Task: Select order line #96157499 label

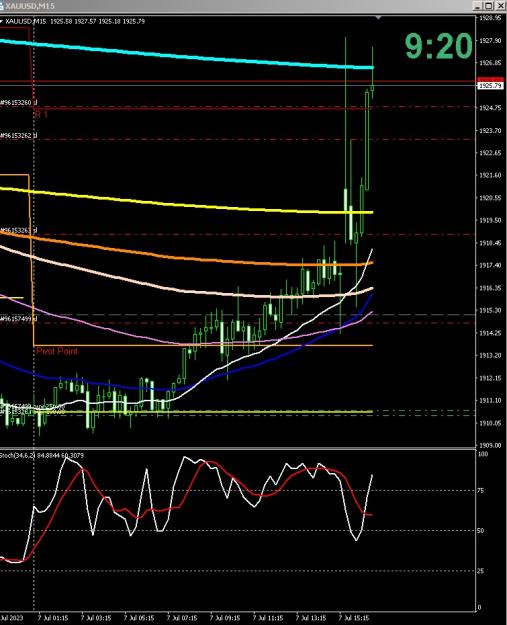Action: coord(18,319)
